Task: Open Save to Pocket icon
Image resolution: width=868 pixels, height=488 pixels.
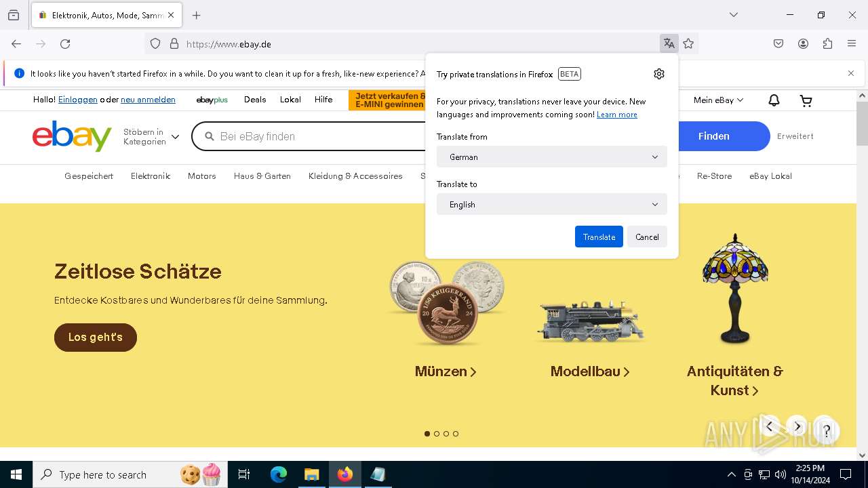Action: coord(778,44)
